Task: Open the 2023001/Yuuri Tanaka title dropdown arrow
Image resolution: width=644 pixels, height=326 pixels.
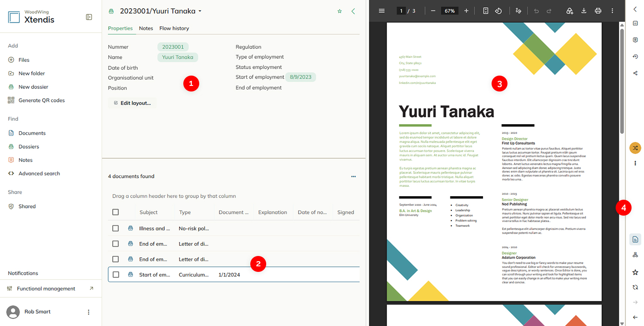Action: tap(200, 11)
